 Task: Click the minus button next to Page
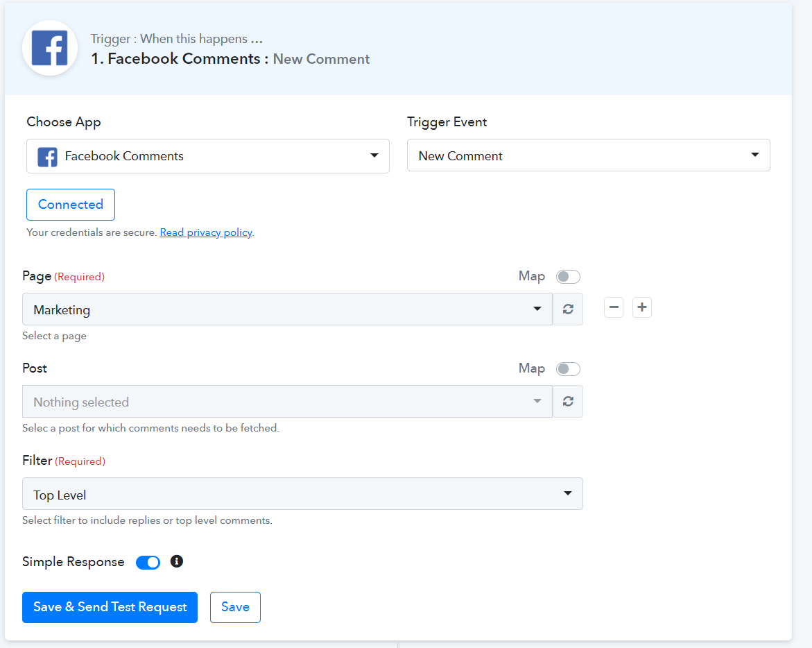(x=614, y=307)
